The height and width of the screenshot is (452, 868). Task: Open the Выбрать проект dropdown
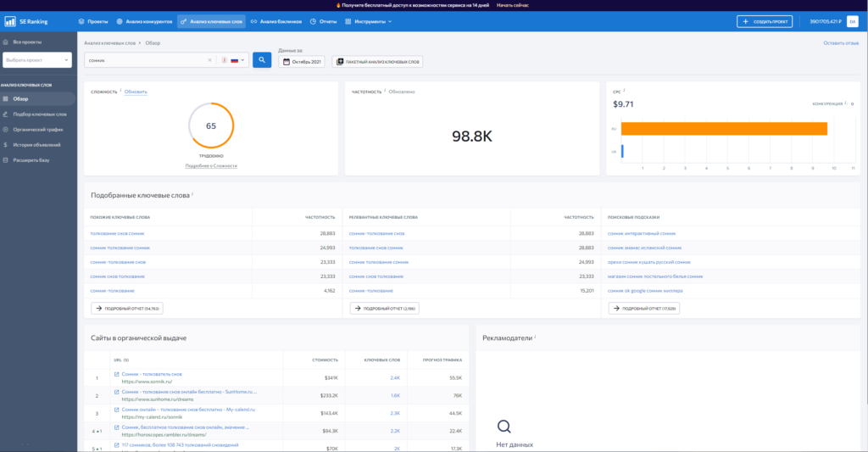click(x=37, y=60)
